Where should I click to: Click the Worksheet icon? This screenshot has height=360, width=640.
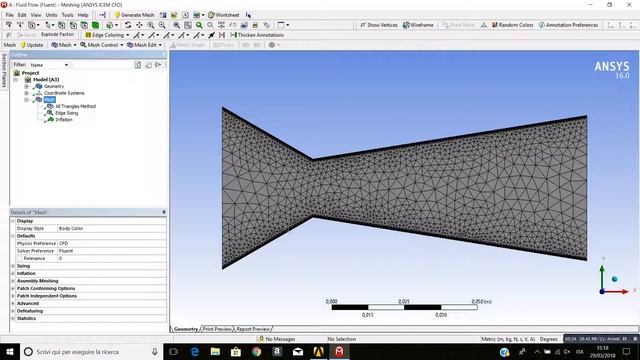click(211, 15)
